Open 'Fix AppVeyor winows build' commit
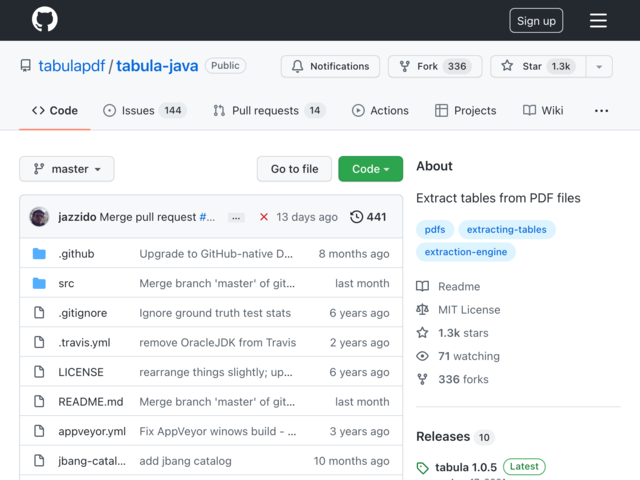 coord(218,431)
